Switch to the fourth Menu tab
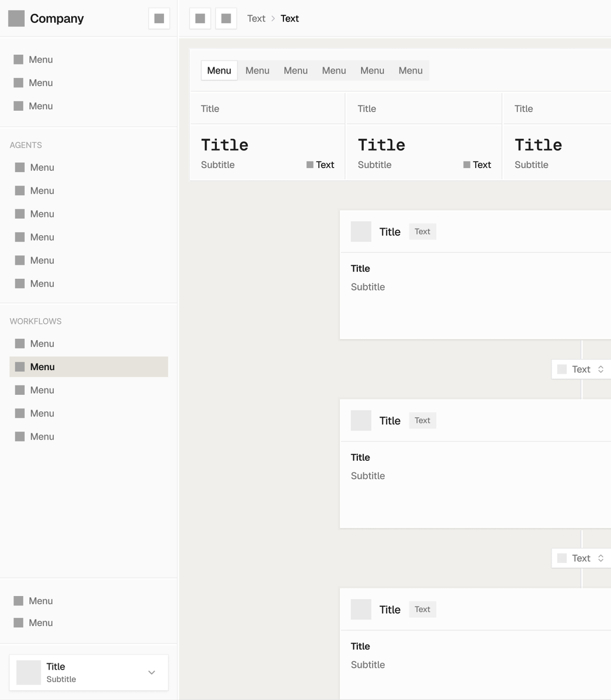The height and width of the screenshot is (700, 611). [334, 71]
